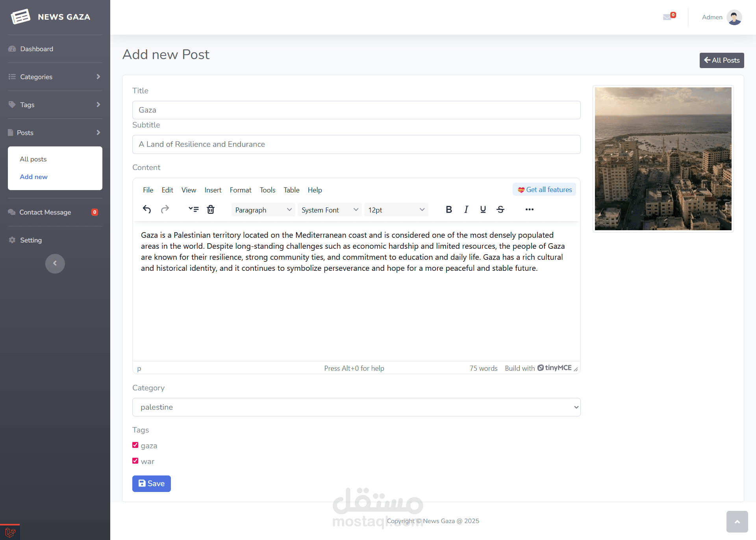Toggle bold formatting

click(x=448, y=209)
